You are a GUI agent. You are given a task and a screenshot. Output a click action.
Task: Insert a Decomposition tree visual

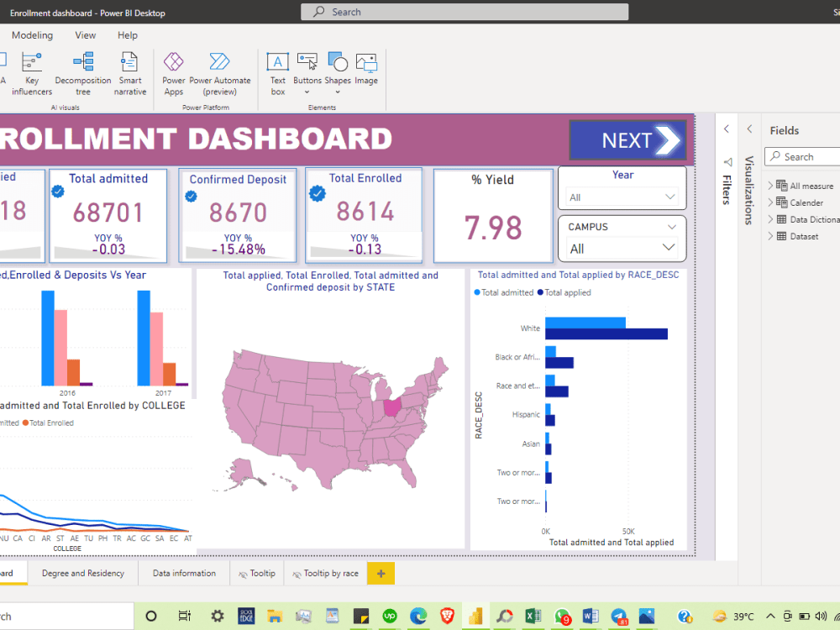click(83, 74)
